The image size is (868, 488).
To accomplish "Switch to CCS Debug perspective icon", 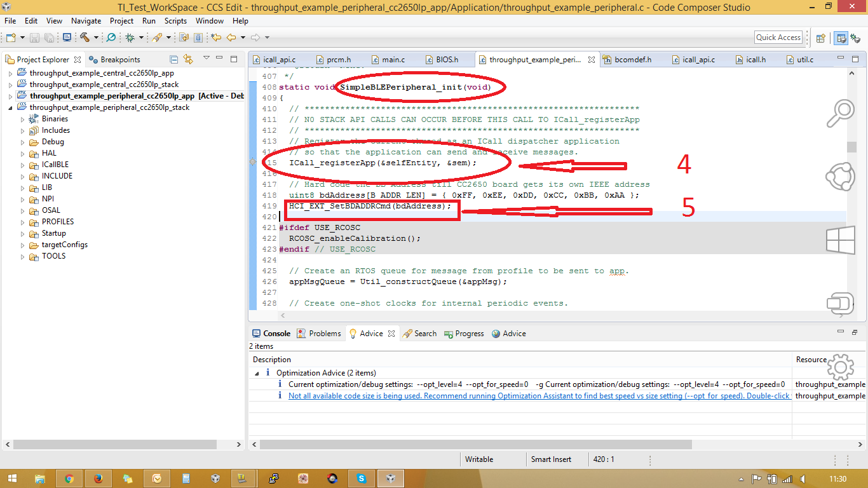I will (856, 38).
